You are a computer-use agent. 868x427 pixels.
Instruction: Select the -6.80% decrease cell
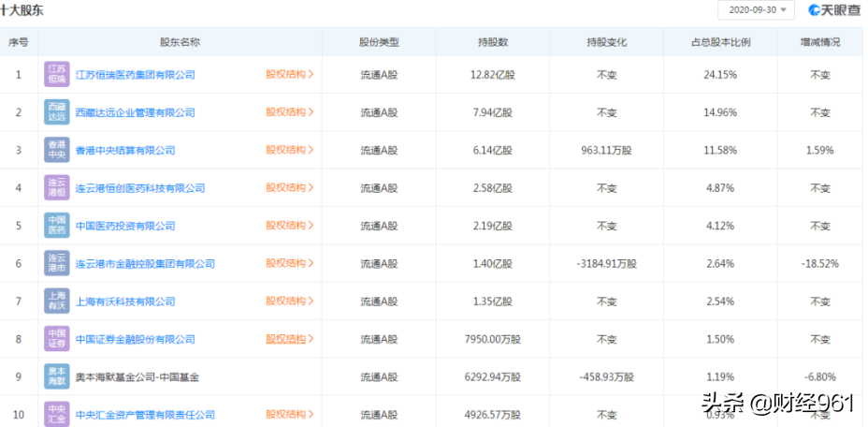point(820,377)
